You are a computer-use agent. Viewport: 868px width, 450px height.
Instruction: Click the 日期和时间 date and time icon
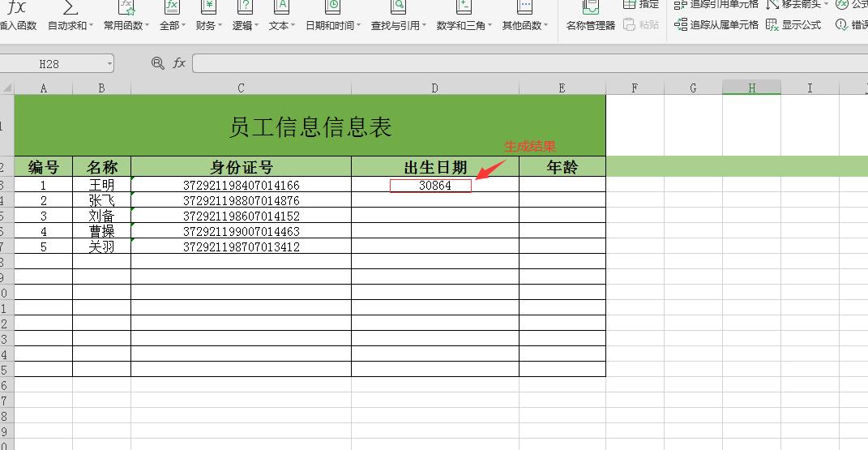(x=333, y=7)
